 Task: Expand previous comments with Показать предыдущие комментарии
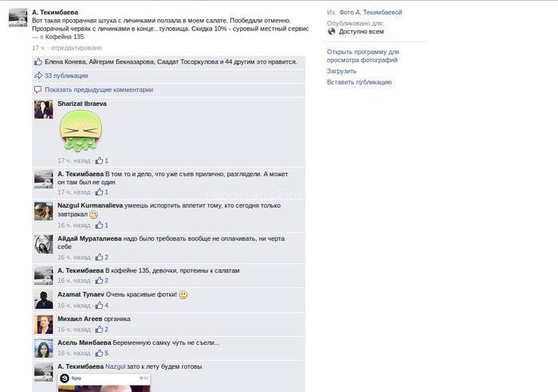tap(99, 90)
